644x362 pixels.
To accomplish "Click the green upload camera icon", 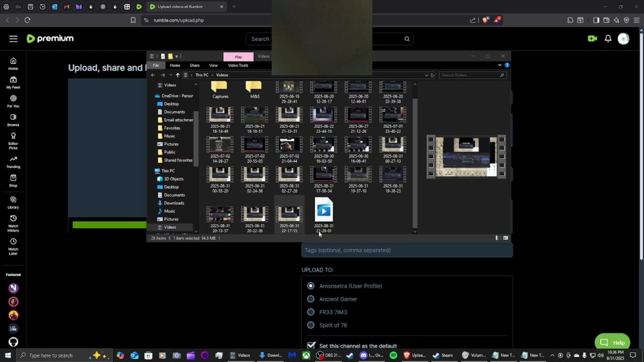I will [592, 39].
